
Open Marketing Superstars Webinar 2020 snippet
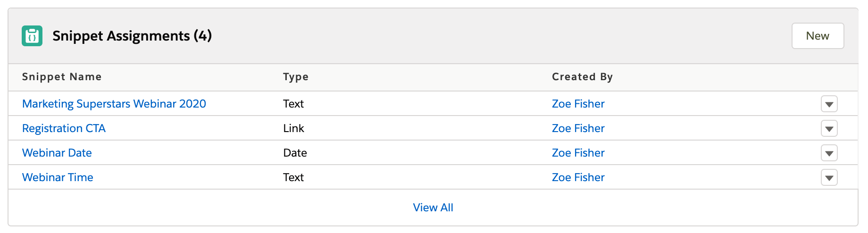114,104
